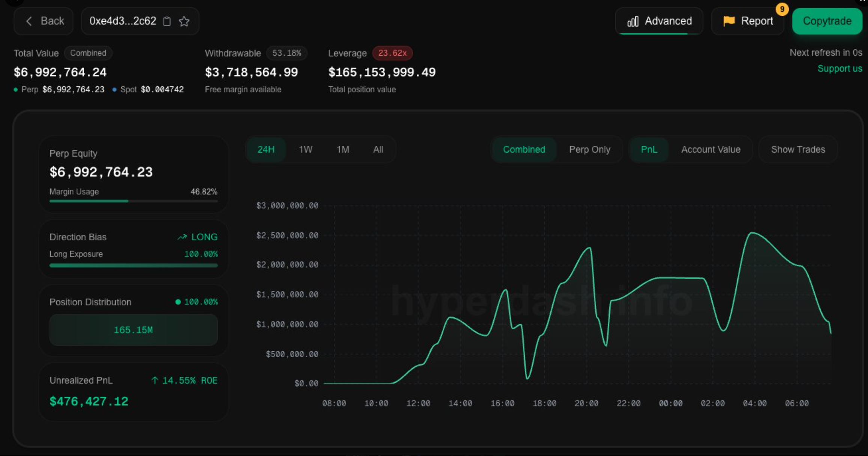
Task: Click the copy address clipboard icon
Action: coord(167,21)
